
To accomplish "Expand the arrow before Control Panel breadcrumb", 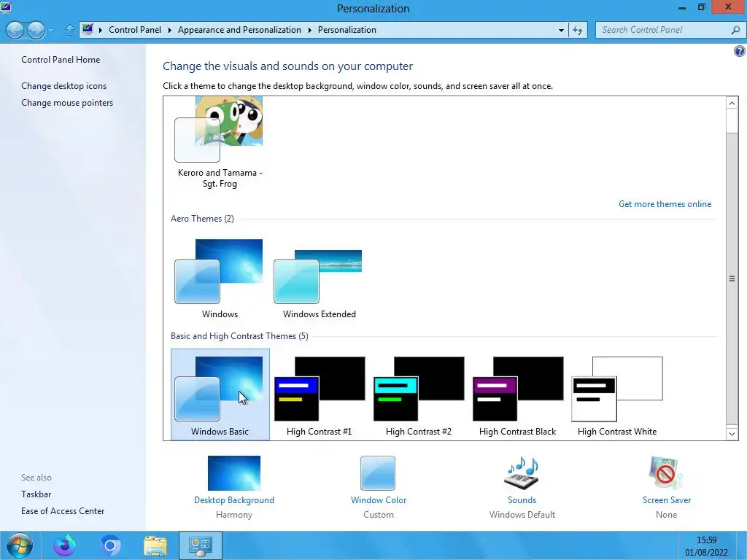I will (x=101, y=30).
